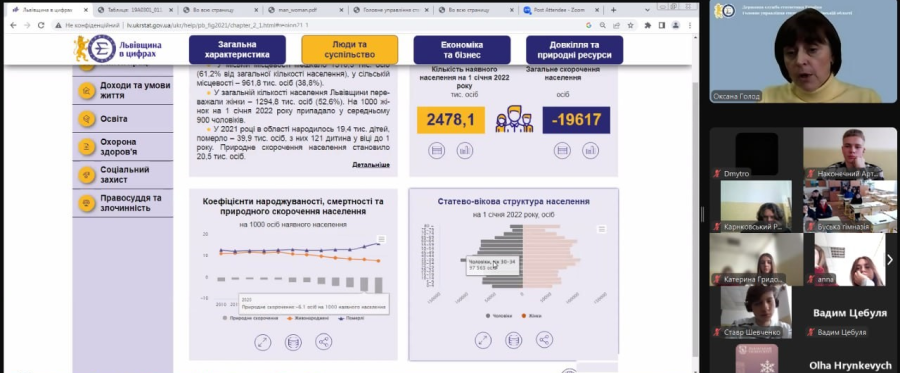
Task: Open the Доходи та умови життя sidebar icon
Action: [x=87, y=91]
